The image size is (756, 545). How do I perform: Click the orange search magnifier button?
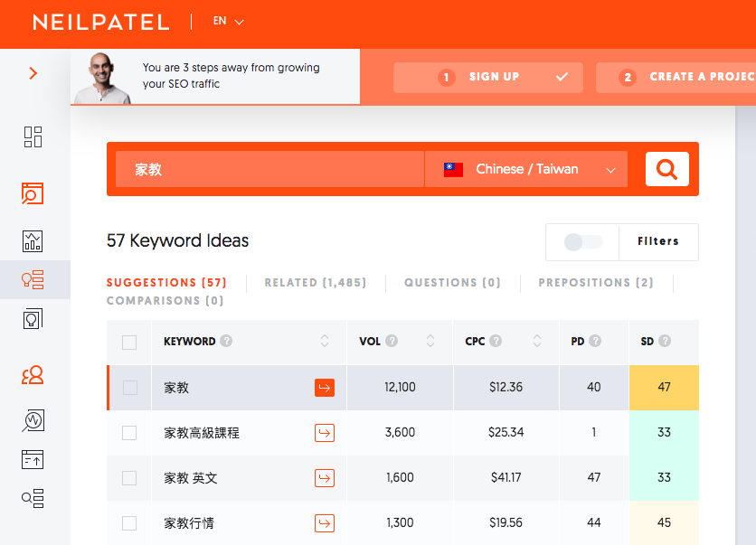(x=666, y=169)
